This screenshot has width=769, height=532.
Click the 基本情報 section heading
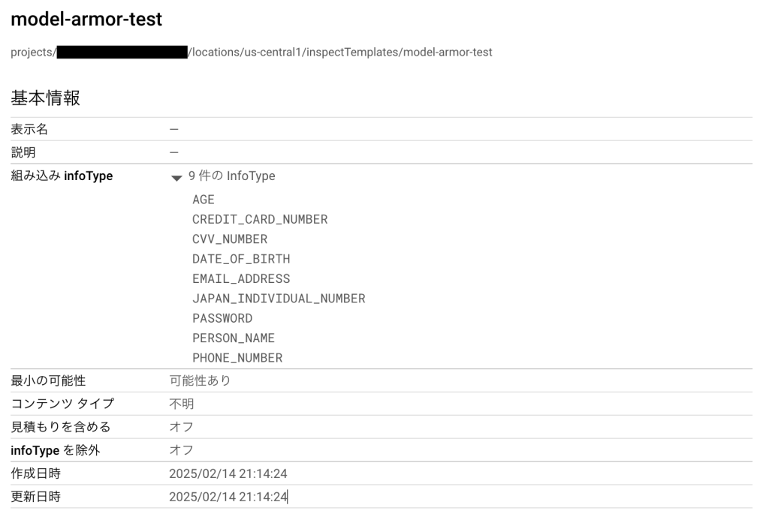click(x=45, y=98)
